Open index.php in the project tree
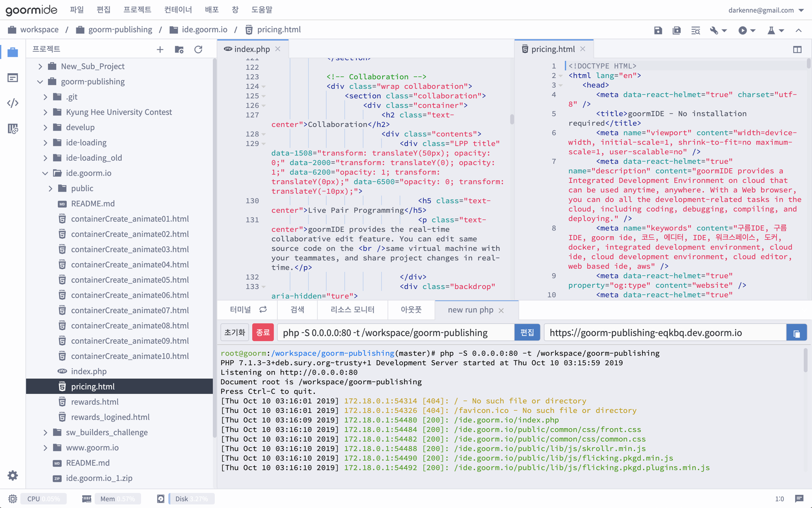812x508 pixels. point(89,371)
